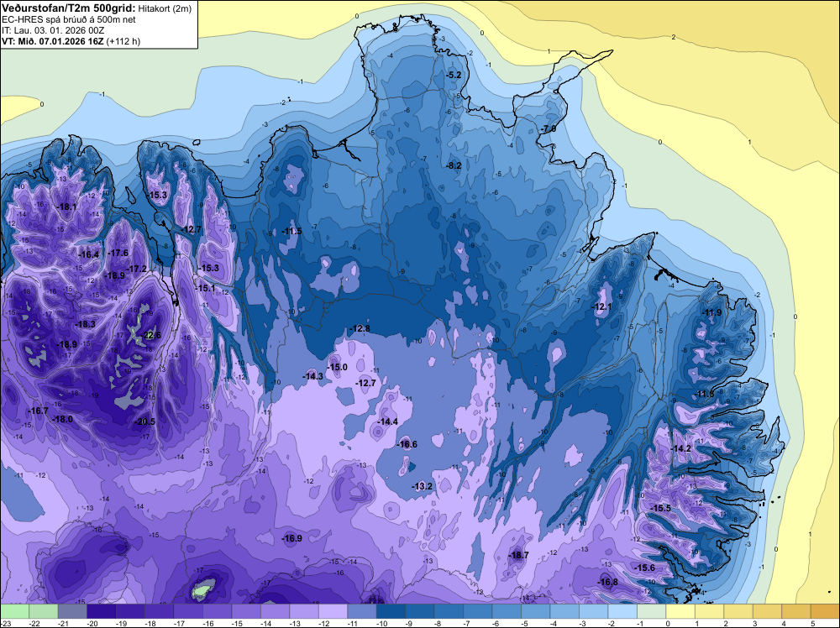Image resolution: width=840 pixels, height=628 pixels.
Task: Select the orange legend swatch labeled 5
Action: [x=825, y=611]
